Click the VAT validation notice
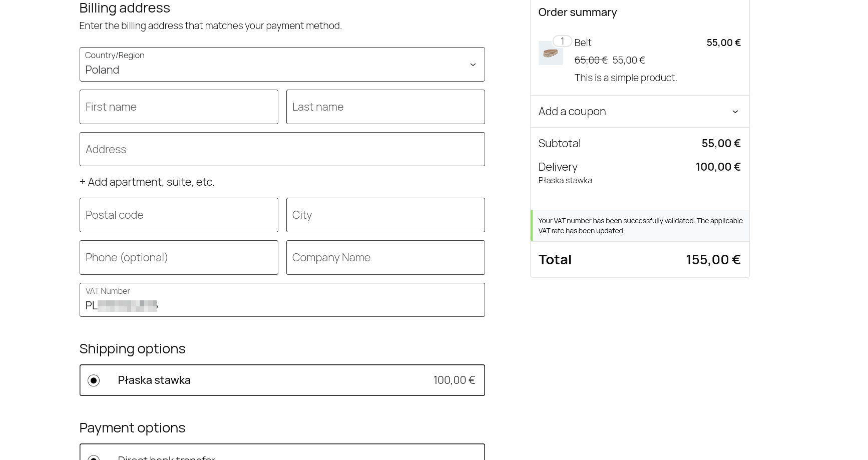Image resolution: width=868 pixels, height=460 pixels. (x=640, y=225)
